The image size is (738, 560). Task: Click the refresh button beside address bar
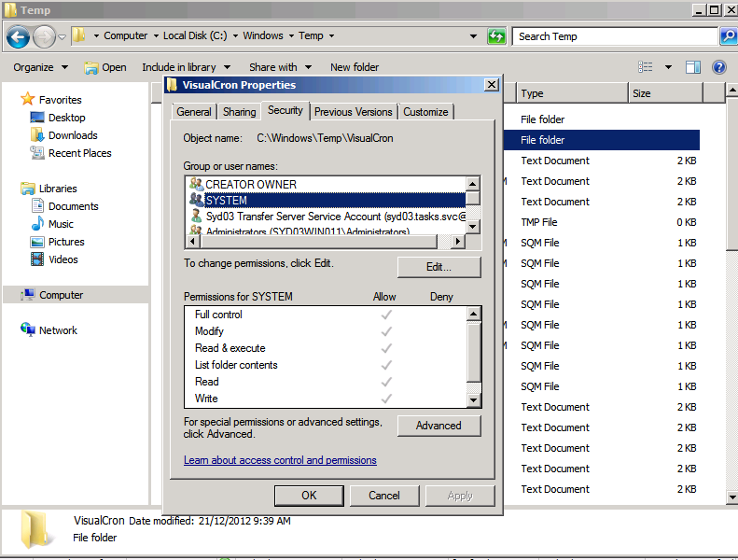click(x=496, y=36)
